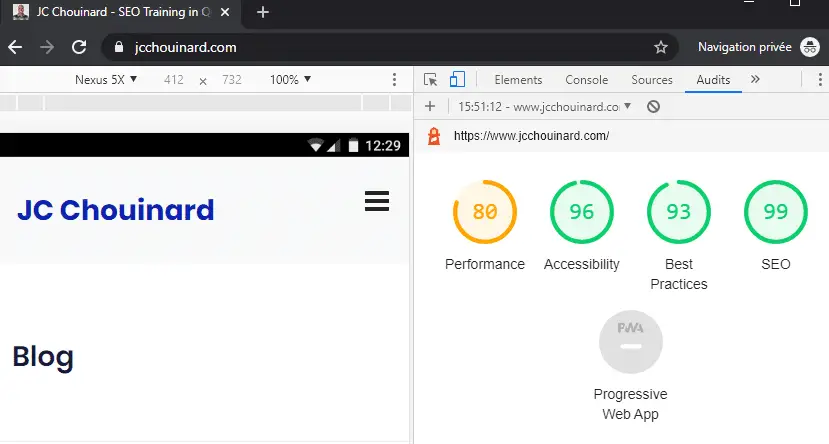Click the Progressive Web App PWA badge

click(630, 342)
